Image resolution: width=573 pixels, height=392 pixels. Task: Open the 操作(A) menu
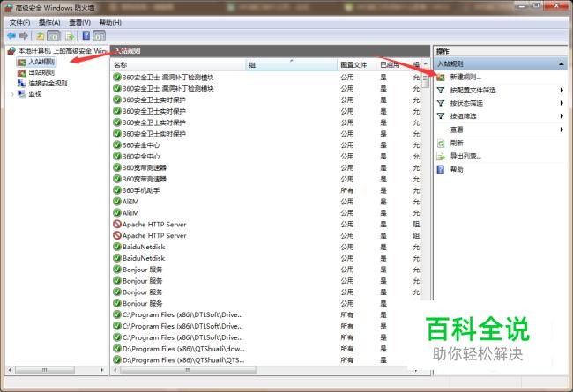[49, 23]
